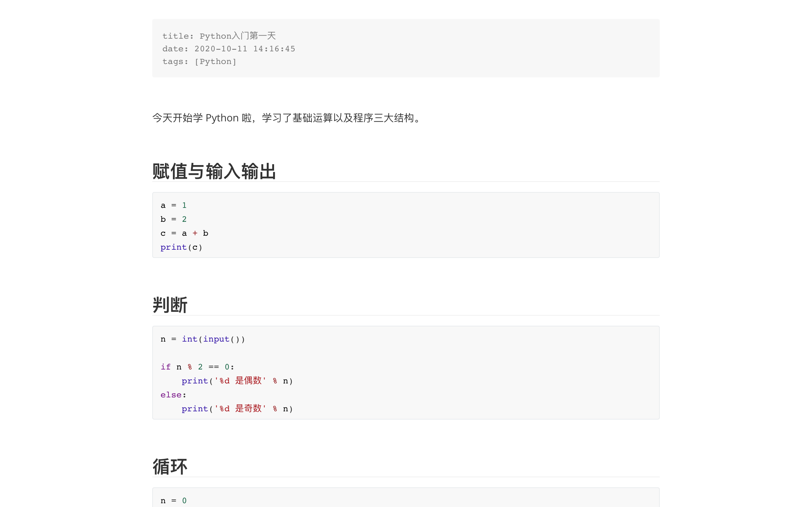Viewport: 812px width, 507px height.
Task: Click the tags: [Python] line
Action: [199, 62]
